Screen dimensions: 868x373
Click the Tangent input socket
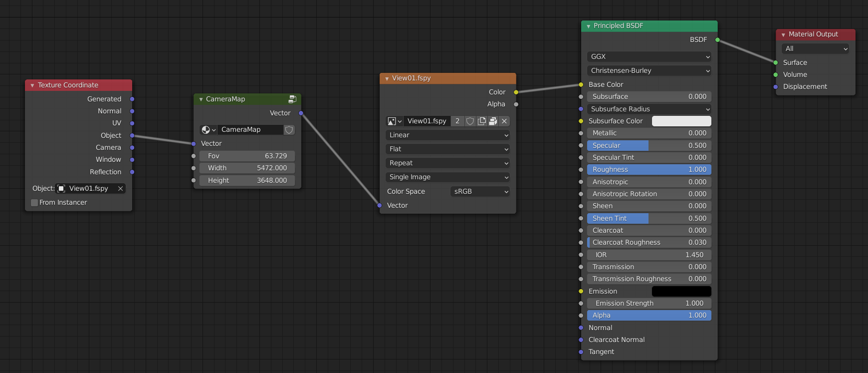[x=581, y=352]
